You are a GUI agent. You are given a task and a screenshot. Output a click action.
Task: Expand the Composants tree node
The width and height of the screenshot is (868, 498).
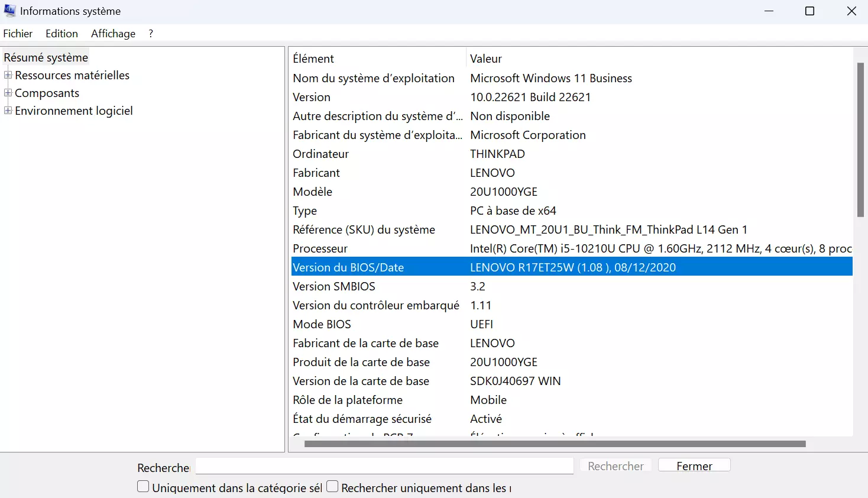(x=8, y=93)
